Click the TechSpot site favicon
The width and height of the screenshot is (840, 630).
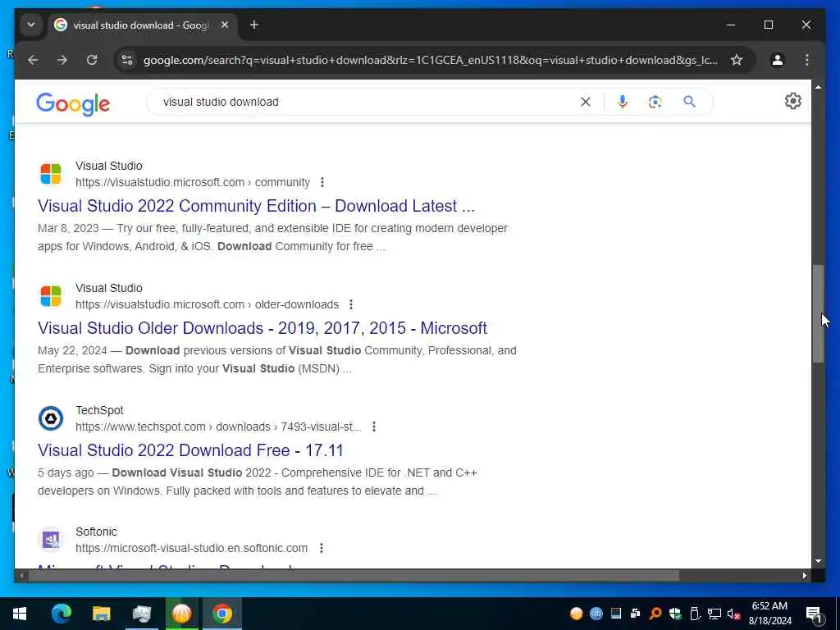coord(51,418)
